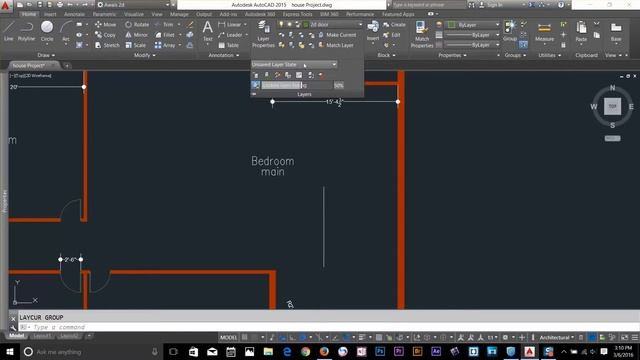Expand the Block panel
Viewport: 640px width, 360px height.
(x=386, y=55)
